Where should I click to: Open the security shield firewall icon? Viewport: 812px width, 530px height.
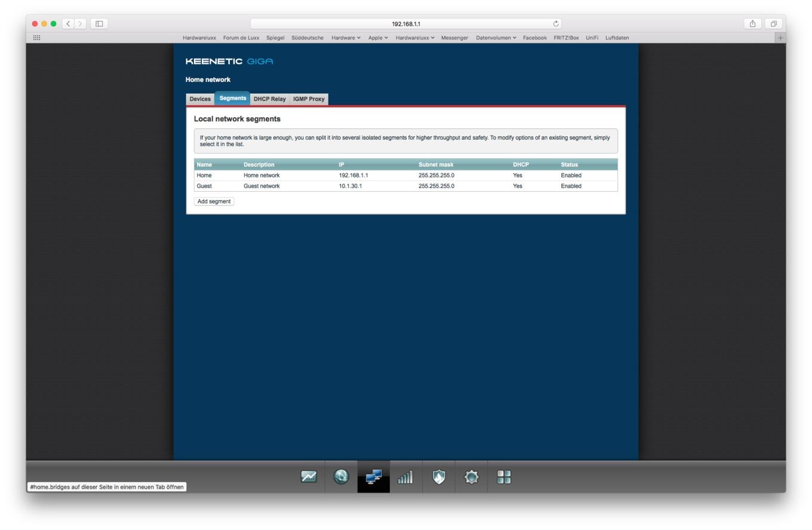point(439,477)
